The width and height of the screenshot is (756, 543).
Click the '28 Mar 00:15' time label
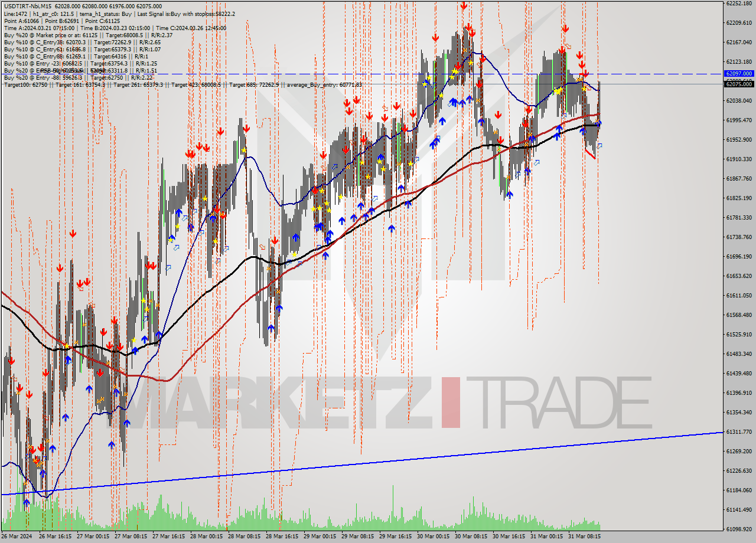[206, 537]
